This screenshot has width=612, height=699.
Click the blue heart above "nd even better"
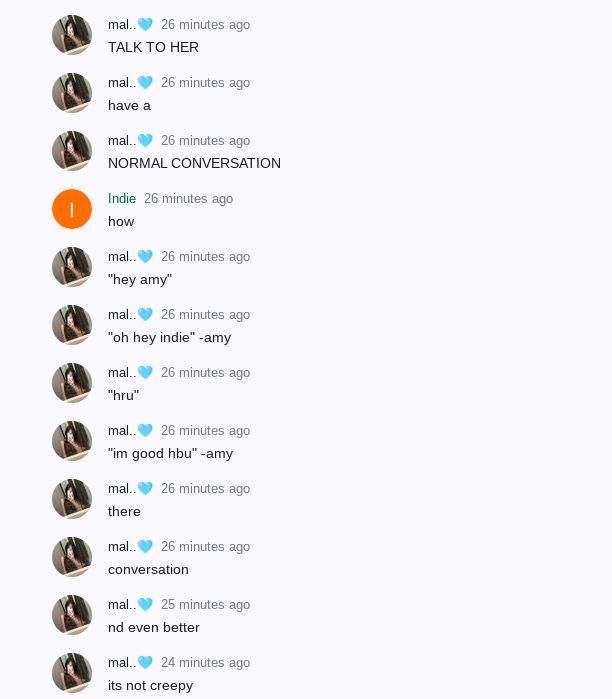(145, 604)
